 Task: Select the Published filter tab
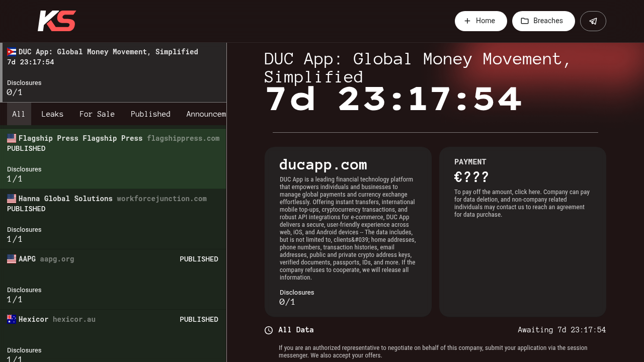pos(150,114)
